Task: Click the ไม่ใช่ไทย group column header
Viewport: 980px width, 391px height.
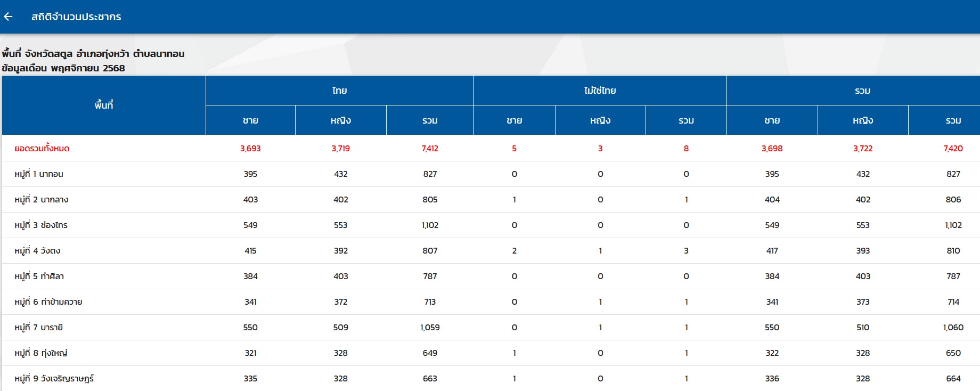Action: pyautogui.click(x=600, y=91)
